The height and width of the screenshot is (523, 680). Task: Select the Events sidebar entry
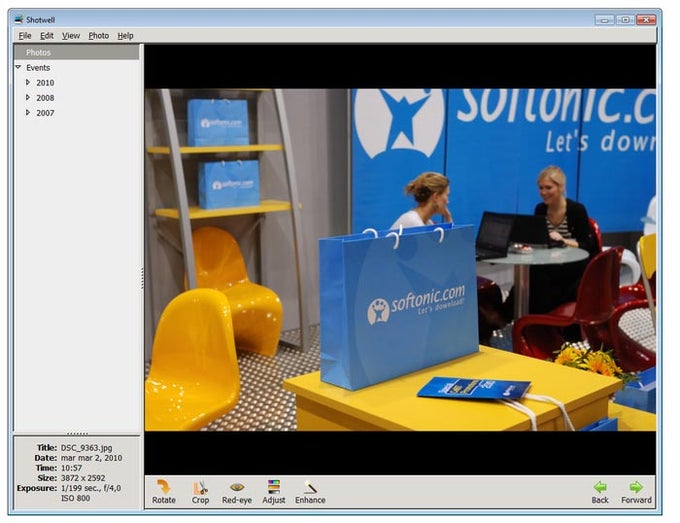pyautogui.click(x=38, y=68)
